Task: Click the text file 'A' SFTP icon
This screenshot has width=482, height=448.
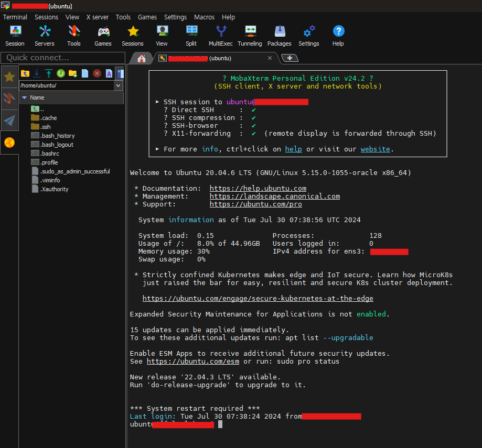Action: (109, 73)
